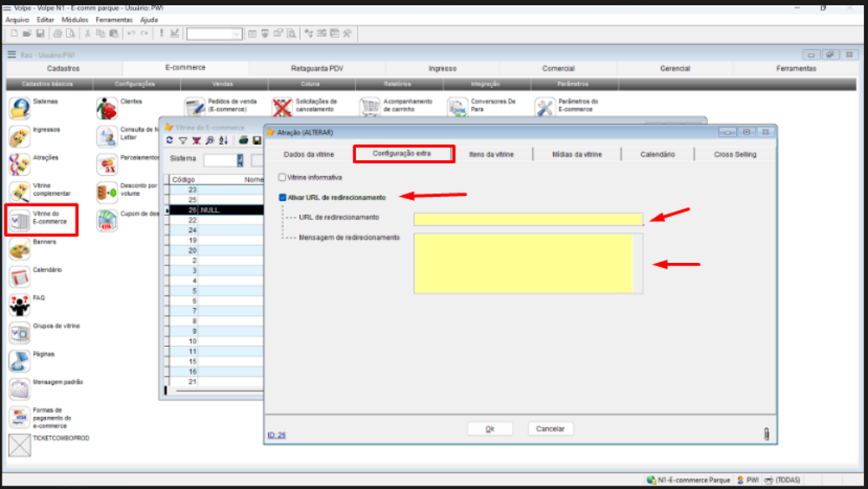Screen dimensions: 868x489
Task: Switch to Itens da vitrine tab
Action: (492, 154)
